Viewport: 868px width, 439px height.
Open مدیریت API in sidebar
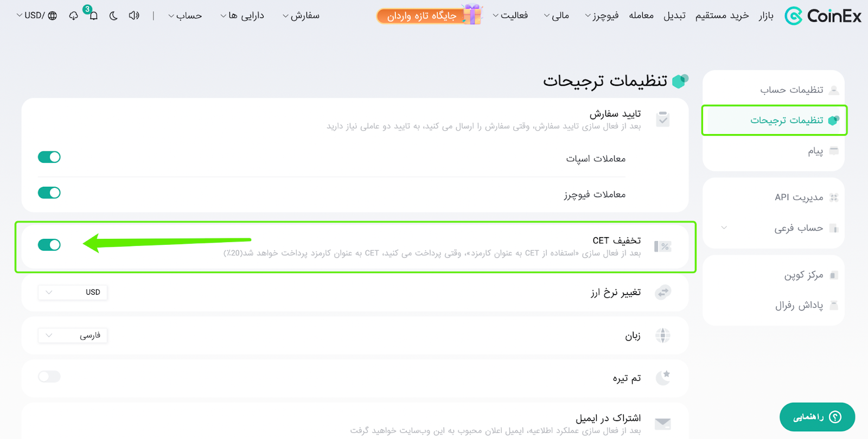[x=799, y=198]
